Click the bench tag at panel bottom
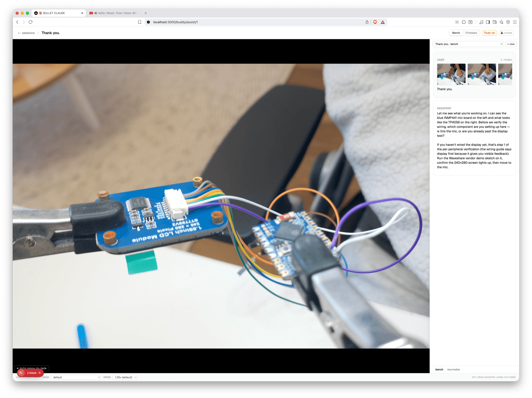 439,369
